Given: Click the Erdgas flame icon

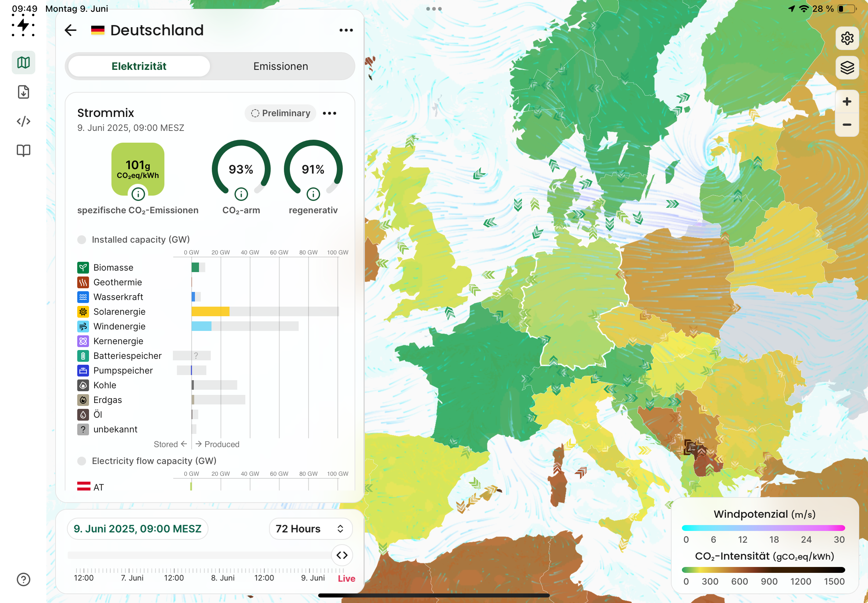Looking at the screenshot, I should (x=83, y=400).
